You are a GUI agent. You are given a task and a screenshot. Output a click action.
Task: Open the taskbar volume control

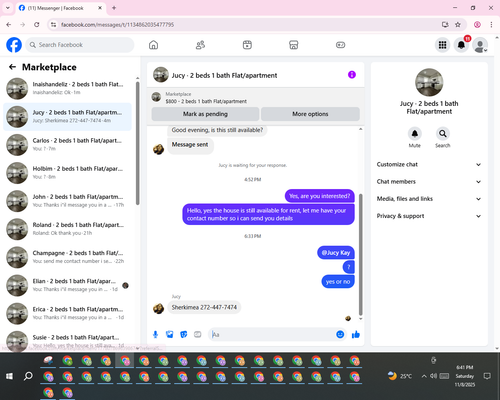click(x=433, y=376)
